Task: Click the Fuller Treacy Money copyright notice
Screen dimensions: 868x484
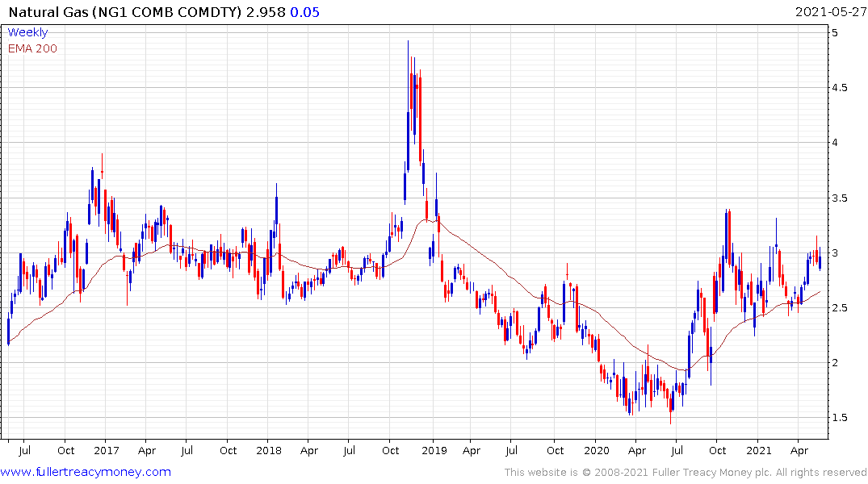Action: click(686, 472)
